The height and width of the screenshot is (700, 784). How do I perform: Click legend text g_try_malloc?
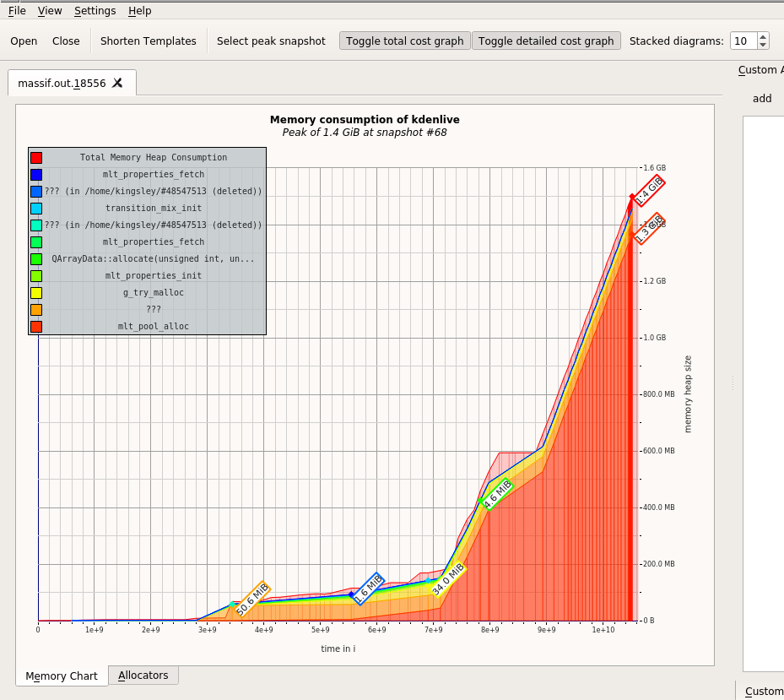click(154, 293)
